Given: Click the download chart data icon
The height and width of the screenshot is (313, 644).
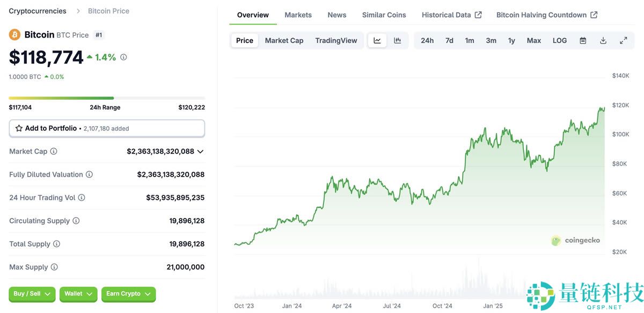Looking at the screenshot, I should pos(603,41).
